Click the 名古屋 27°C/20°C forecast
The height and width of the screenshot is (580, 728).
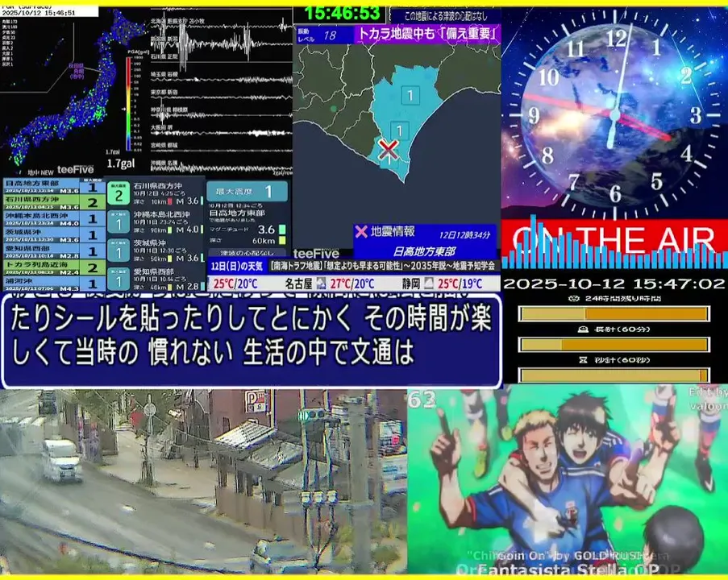330,283
